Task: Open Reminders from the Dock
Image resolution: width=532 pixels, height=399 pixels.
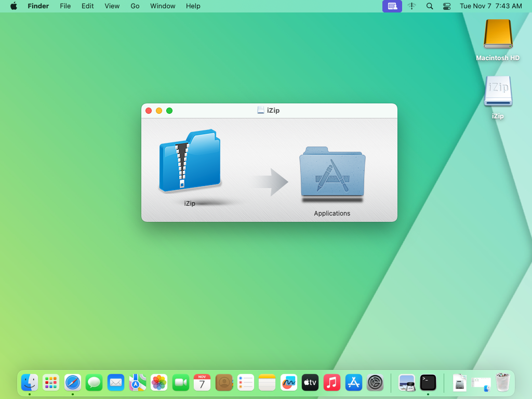Action: click(x=246, y=383)
